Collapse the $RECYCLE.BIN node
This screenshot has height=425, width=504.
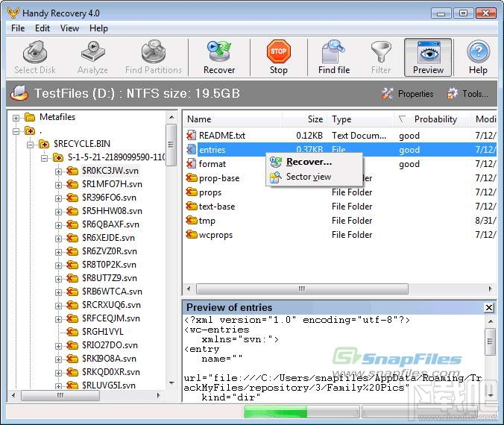[30, 145]
